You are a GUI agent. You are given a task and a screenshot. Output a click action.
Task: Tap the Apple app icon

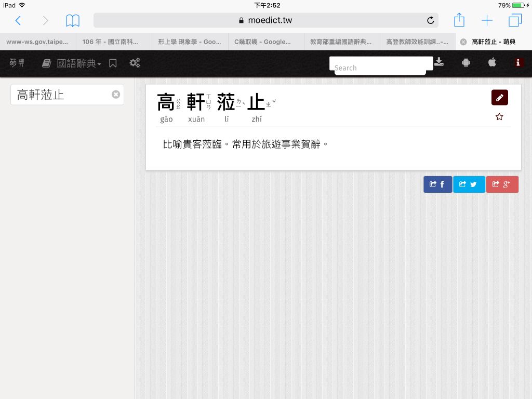point(492,63)
